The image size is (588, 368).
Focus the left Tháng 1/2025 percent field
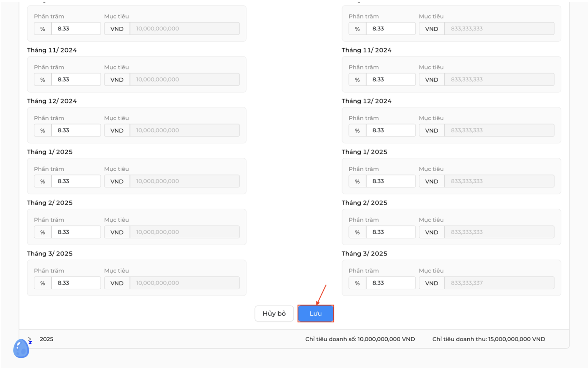click(x=76, y=181)
